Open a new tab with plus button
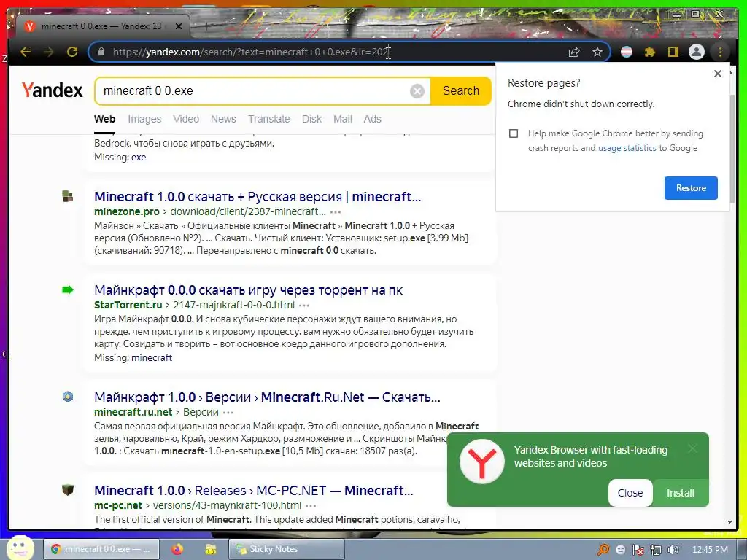The height and width of the screenshot is (560, 747). point(206,26)
